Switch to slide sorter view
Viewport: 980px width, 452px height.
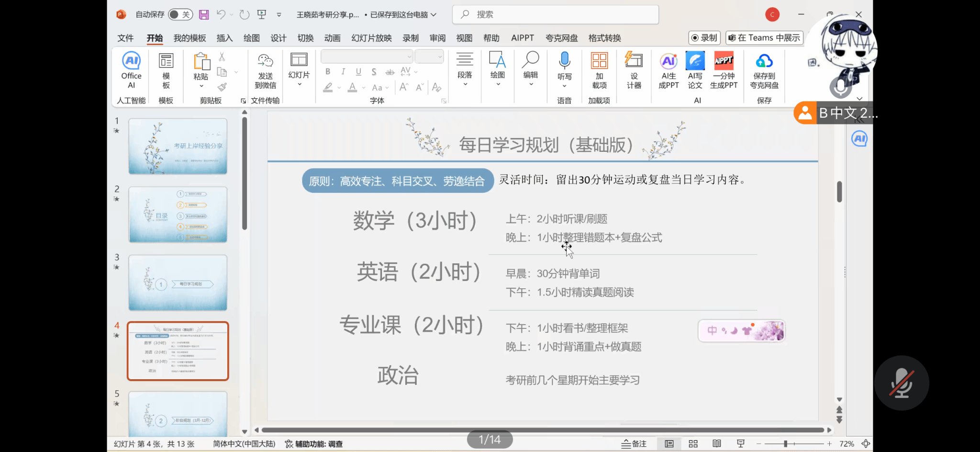(x=693, y=444)
